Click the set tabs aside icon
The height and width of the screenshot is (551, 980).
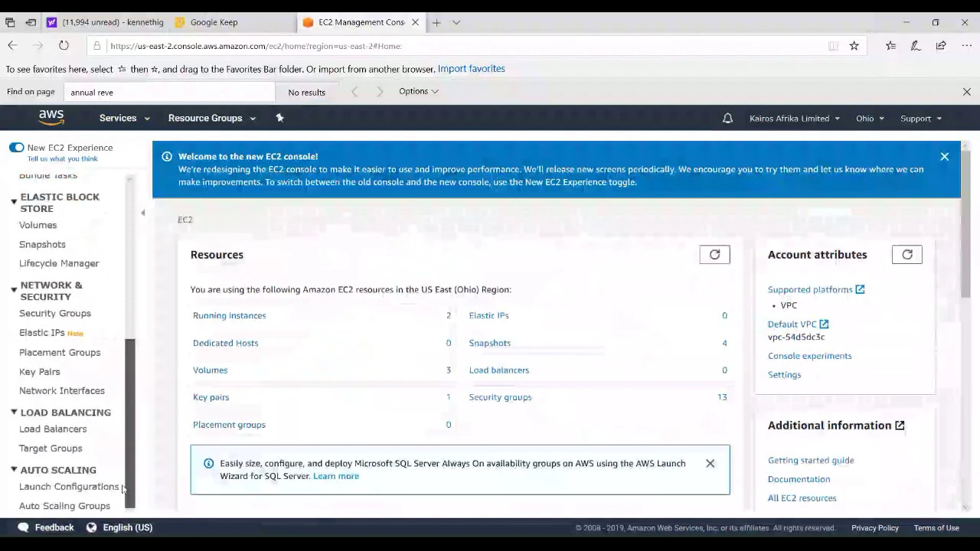pos(31,22)
